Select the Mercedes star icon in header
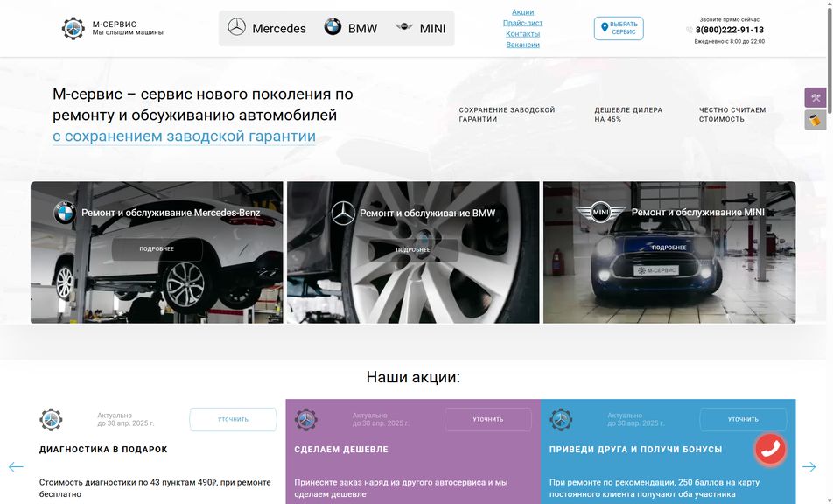This screenshot has height=504, width=833. 236,26
